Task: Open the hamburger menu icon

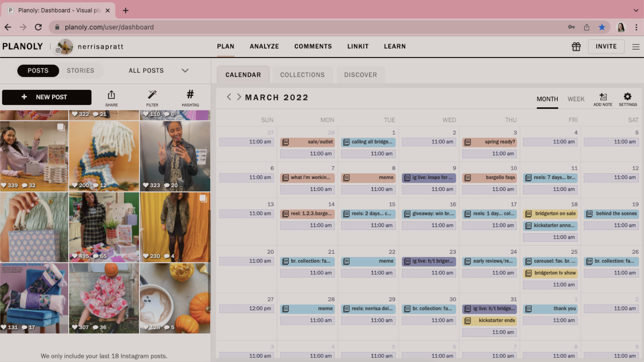Action: 636,47
